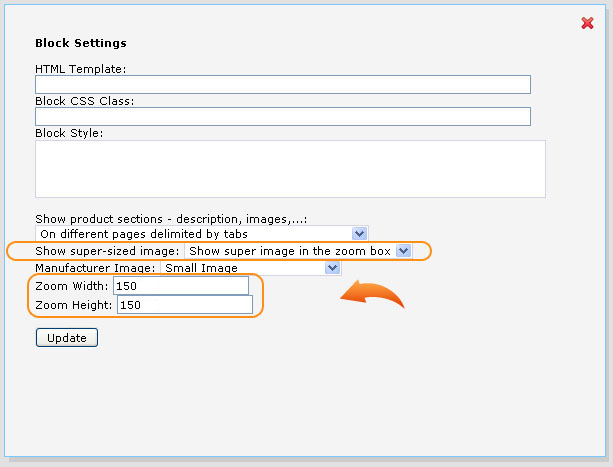
Task: Click the 'Zoom Height:' label
Action: pyautogui.click(x=74, y=305)
